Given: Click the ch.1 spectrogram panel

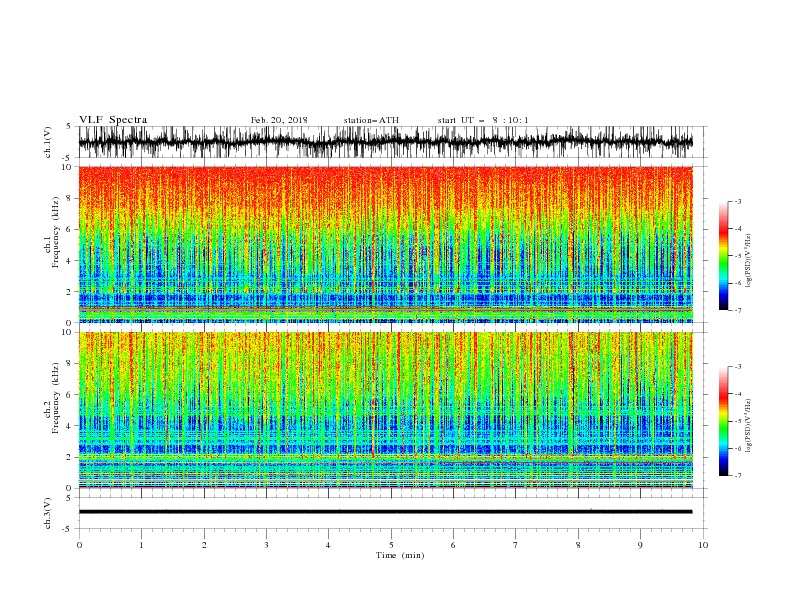Looking at the screenshot, I should [x=385, y=244].
